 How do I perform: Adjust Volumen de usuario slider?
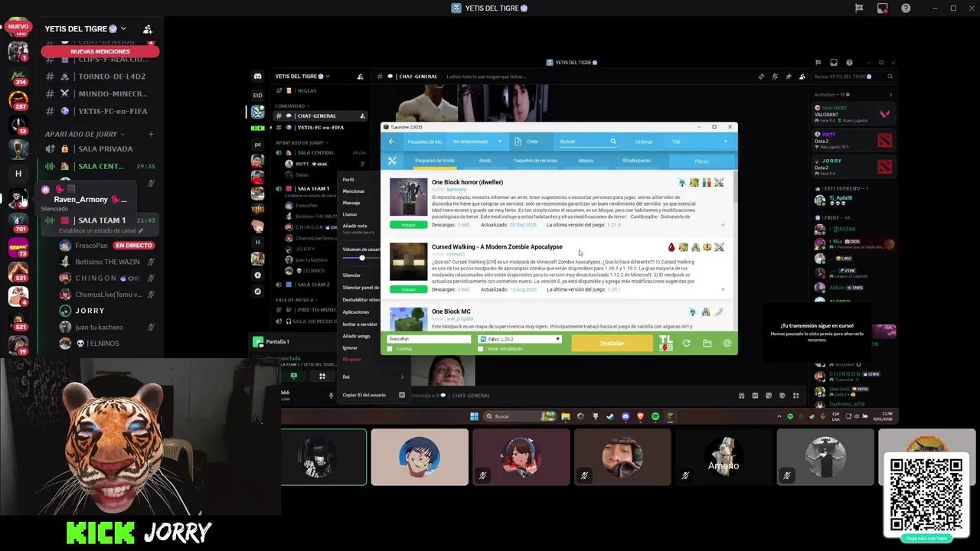(x=361, y=258)
